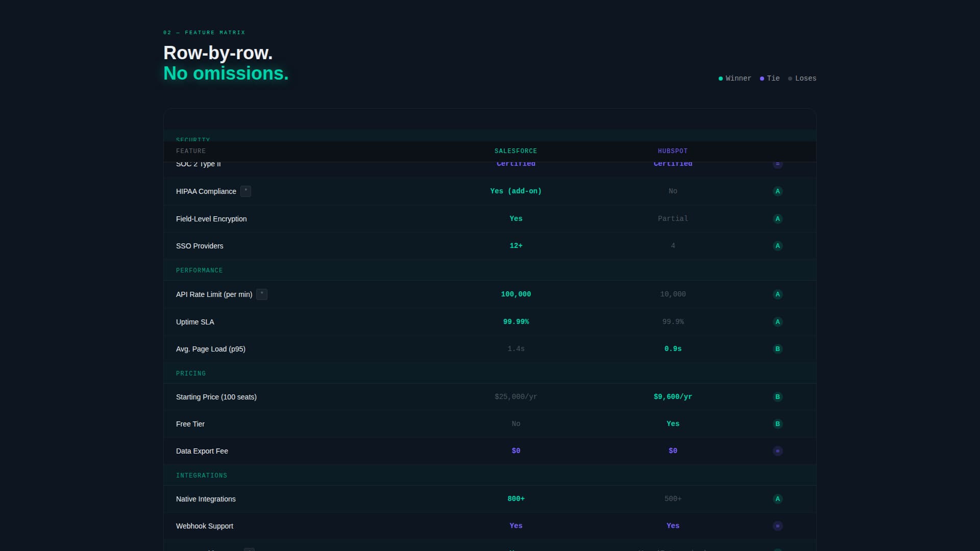Click the A badge in API Rate Limit row
Viewport: 980px width, 551px height.
(x=777, y=294)
